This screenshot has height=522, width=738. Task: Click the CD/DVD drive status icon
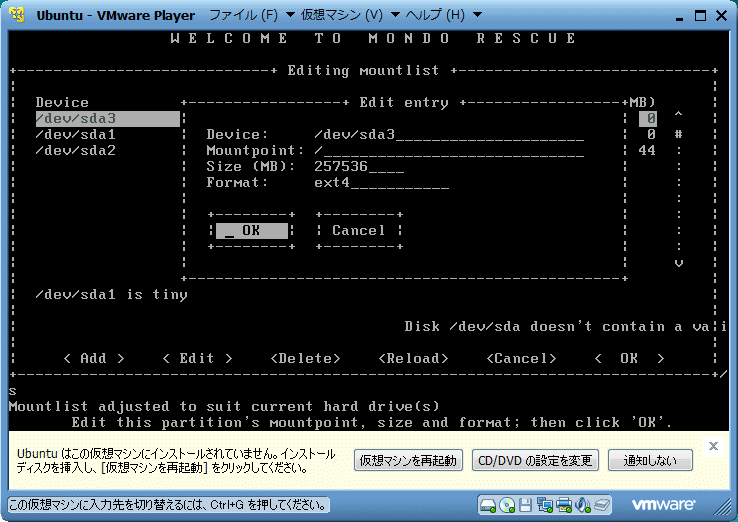click(508, 503)
